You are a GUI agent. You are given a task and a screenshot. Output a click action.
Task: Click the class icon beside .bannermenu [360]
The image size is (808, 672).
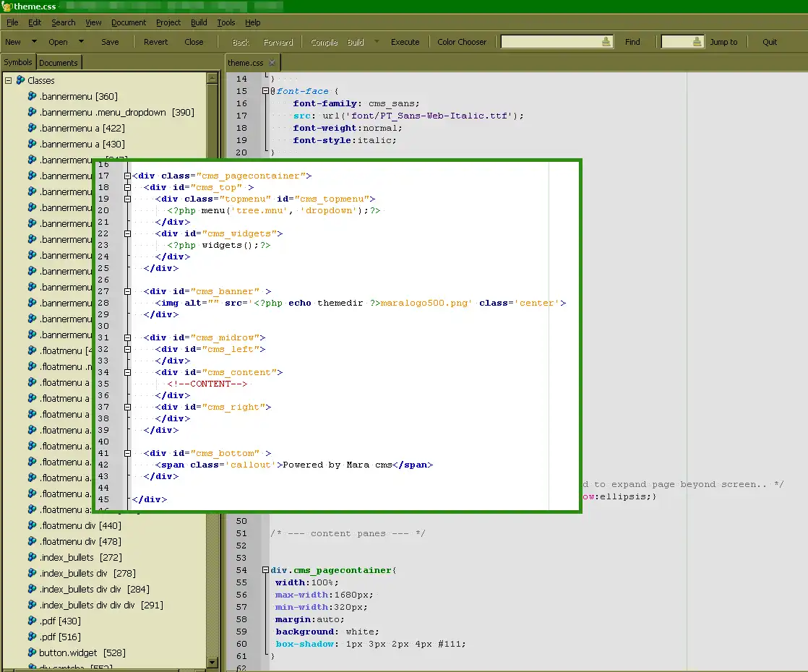pos(32,96)
